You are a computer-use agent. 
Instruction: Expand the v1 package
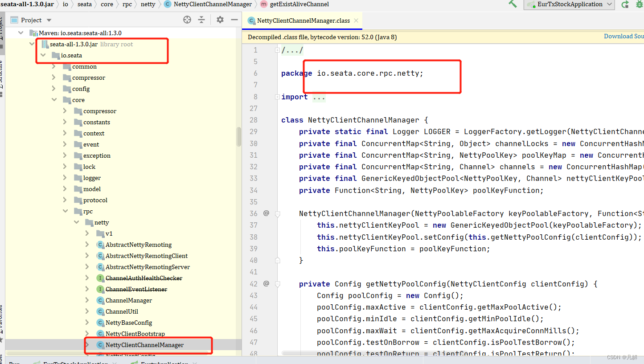point(87,233)
